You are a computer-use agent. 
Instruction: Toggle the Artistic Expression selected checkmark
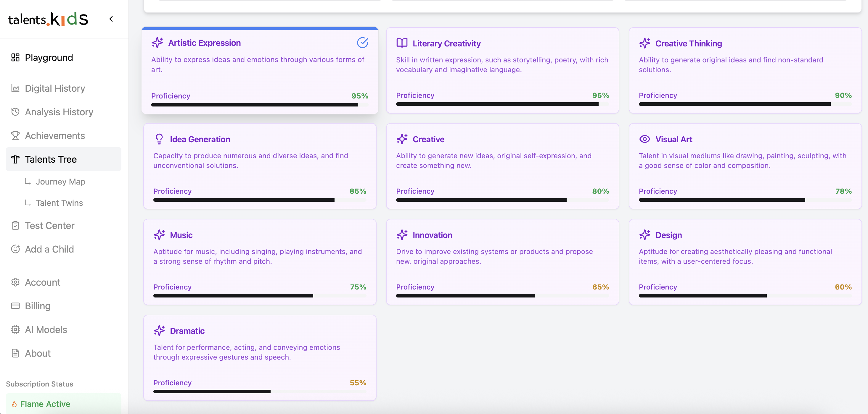363,43
